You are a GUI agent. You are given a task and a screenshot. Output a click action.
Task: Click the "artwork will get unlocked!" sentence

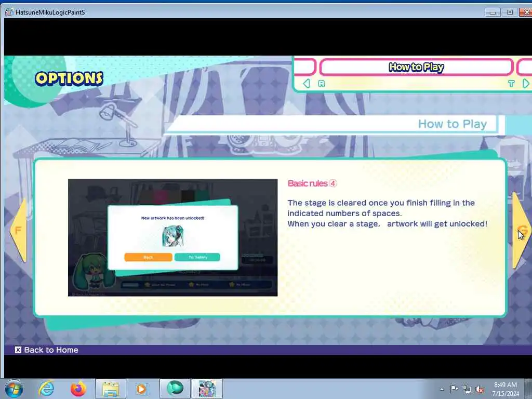tap(437, 223)
